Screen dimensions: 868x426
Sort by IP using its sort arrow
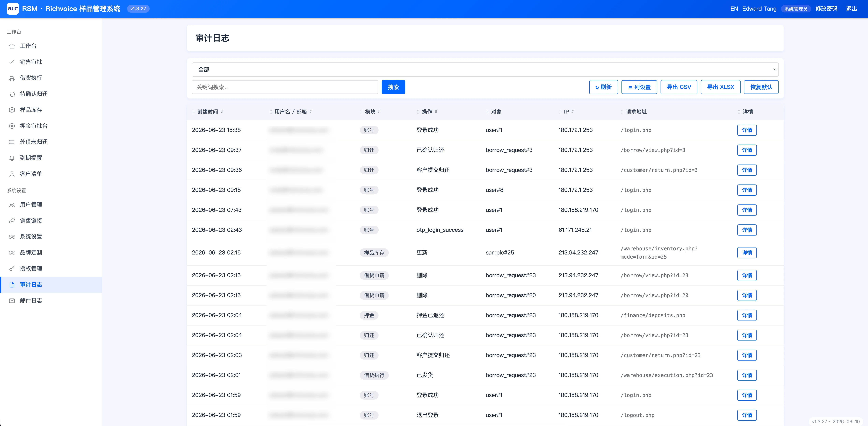(x=573, y=112)
